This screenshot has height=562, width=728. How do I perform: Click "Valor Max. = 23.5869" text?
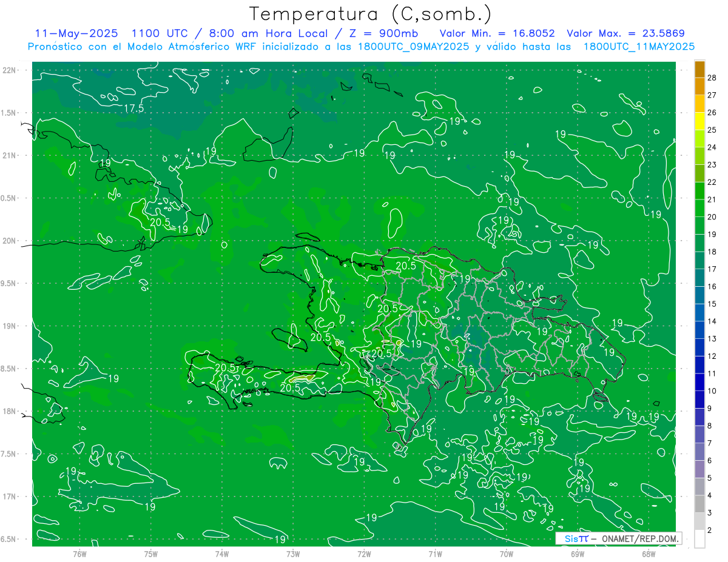625,33
